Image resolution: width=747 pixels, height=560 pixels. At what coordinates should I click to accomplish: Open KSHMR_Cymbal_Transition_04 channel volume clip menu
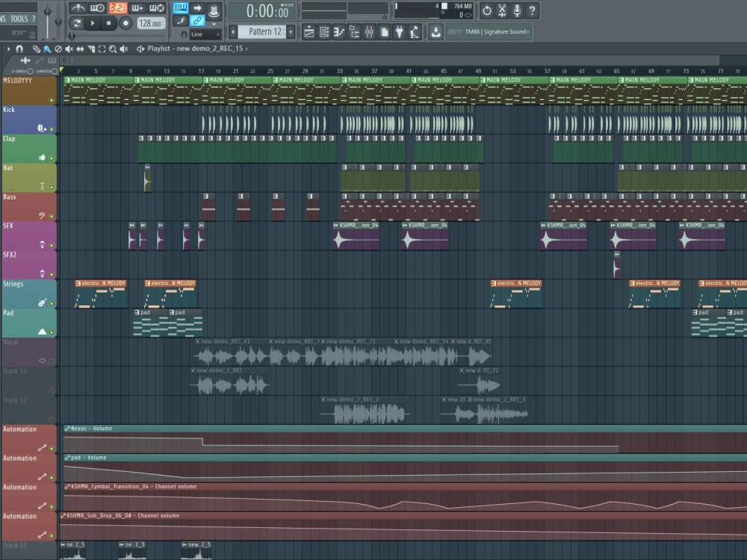tap(67, 487)
